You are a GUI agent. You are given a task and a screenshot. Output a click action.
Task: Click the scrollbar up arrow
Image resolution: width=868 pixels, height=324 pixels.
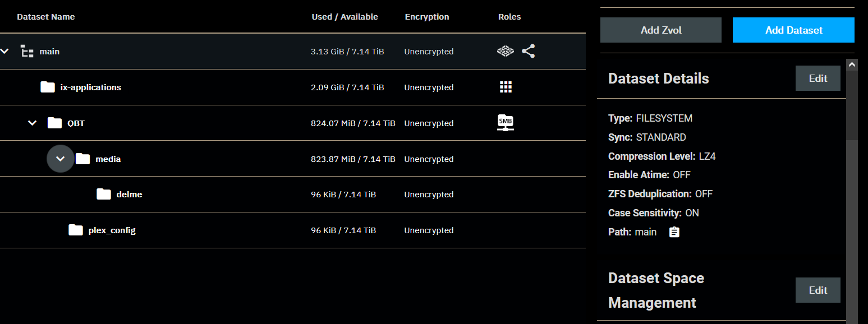[852, 63]
